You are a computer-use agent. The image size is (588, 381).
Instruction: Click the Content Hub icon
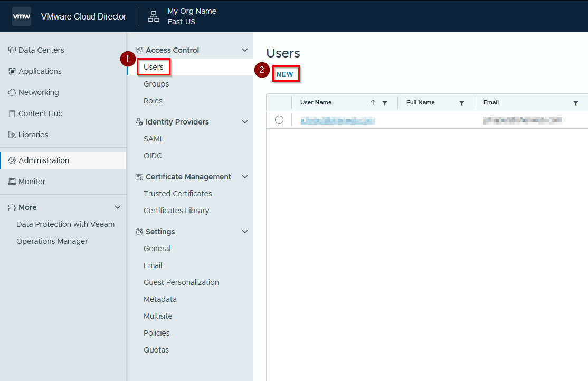(12, 113)
